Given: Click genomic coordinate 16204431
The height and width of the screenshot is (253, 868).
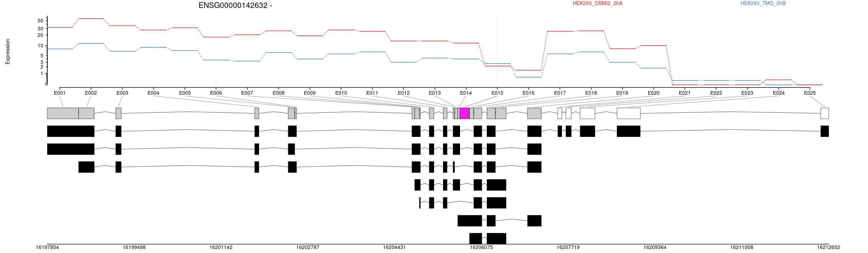Looking at the screenshot, I should 395,248.
